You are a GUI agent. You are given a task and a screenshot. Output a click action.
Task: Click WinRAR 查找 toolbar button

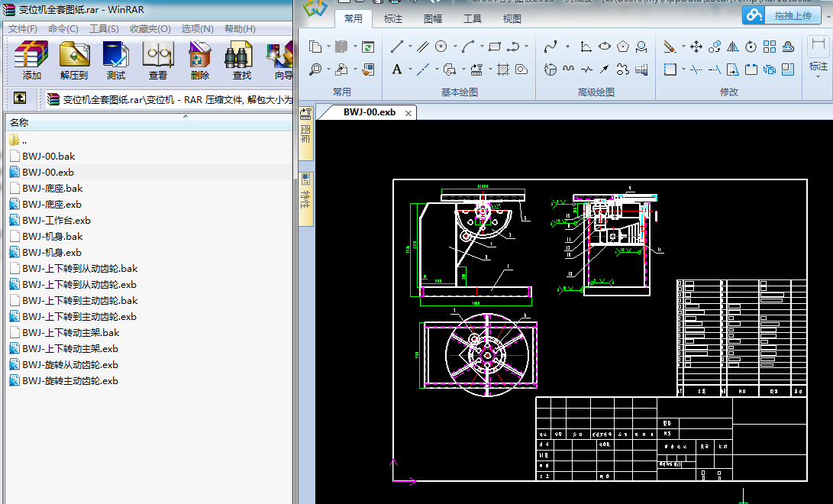(242, 60)
